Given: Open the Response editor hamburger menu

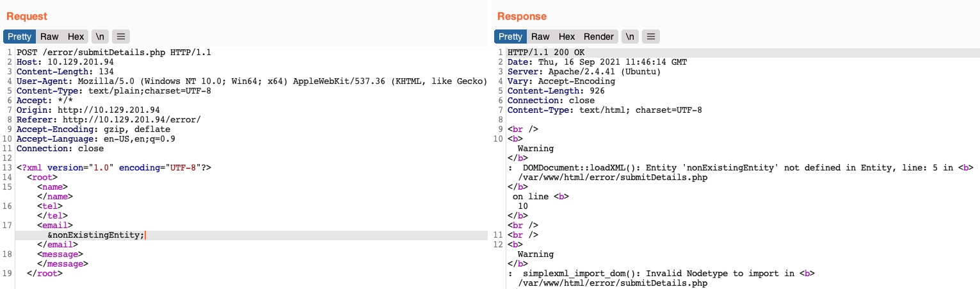Looking at the screenshot, I should pyautogui.click(x=650, y=37).
